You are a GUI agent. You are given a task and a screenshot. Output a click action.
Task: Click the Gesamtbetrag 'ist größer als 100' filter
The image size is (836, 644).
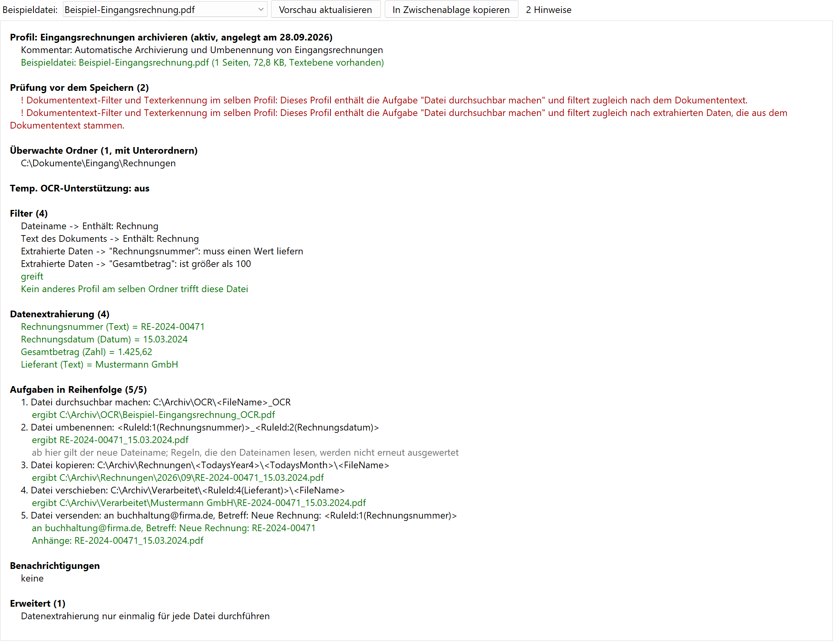click(x=136, y=264)
